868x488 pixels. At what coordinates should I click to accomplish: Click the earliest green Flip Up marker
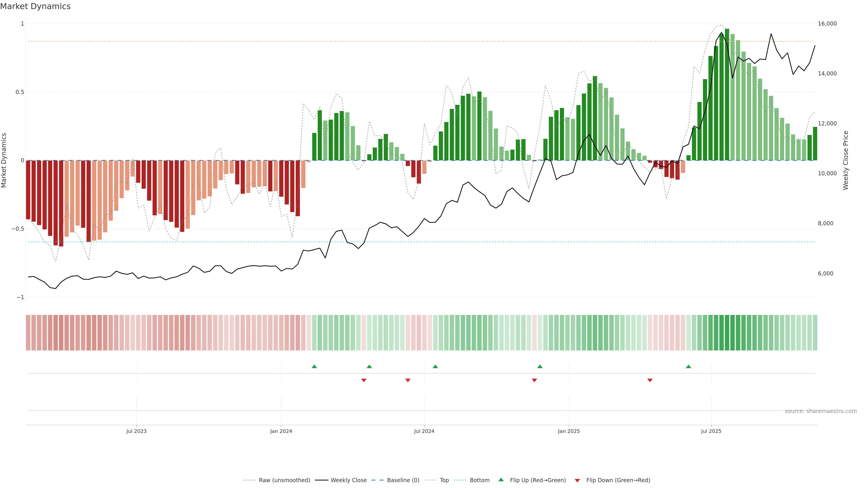(x=314, y=366)
